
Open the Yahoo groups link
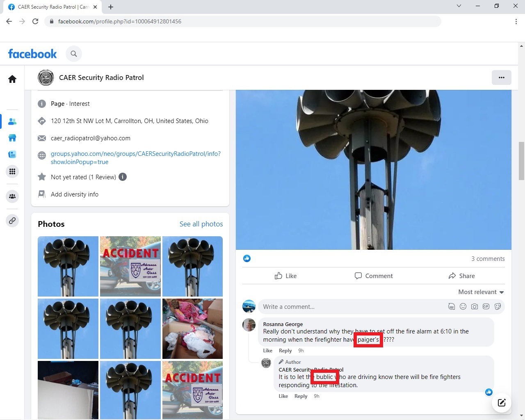click(136, 158)
